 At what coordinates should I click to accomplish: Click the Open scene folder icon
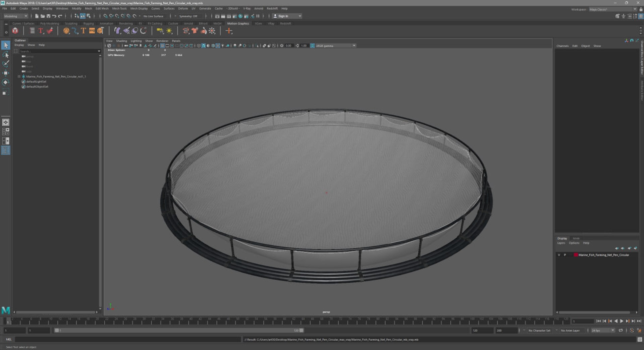point(43,16)
